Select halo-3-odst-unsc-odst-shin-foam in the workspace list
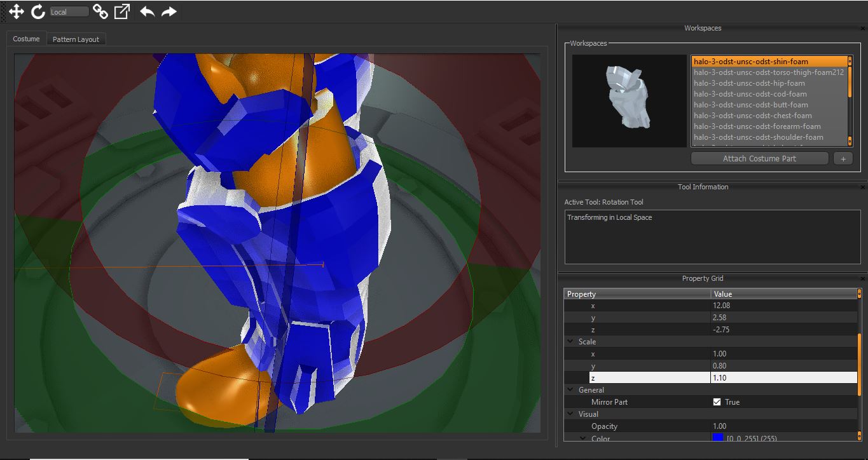Screen dimensions: 868x460 click(769, 62)
